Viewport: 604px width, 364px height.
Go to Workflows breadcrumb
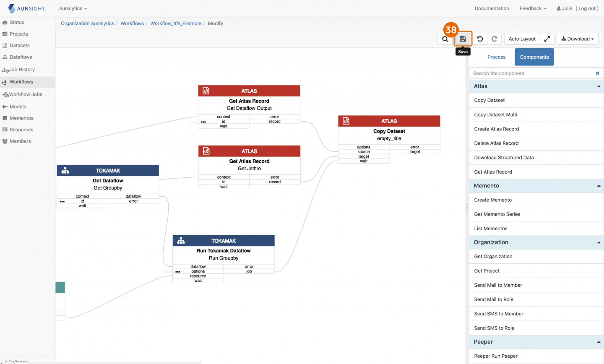(x=132, y=23)
